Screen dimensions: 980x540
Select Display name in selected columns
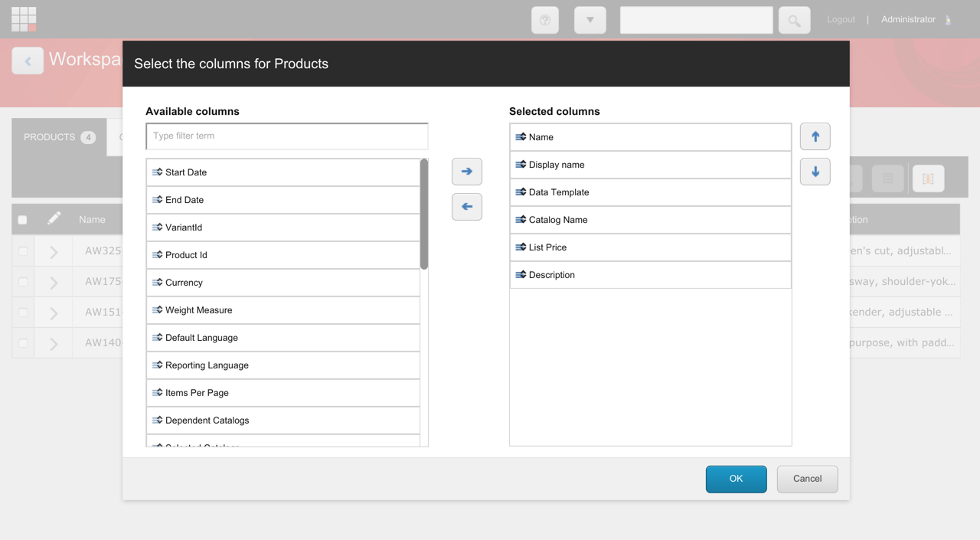pyautogui.click(x=651, y=165)
